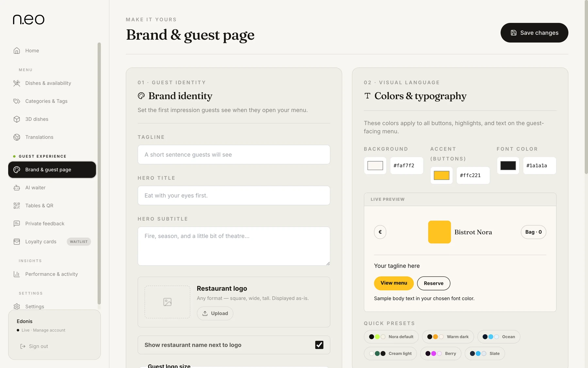Open the yellow accent color swatch
Viewport: 588px width, 368px height.
[x=441, y=175]
